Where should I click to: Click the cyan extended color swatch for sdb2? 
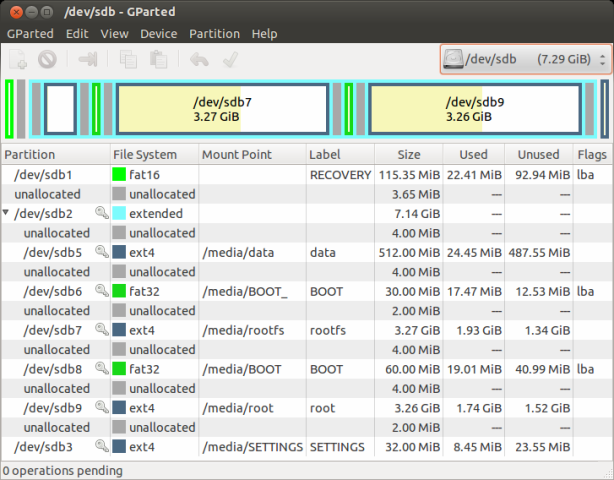click(119, 213)
